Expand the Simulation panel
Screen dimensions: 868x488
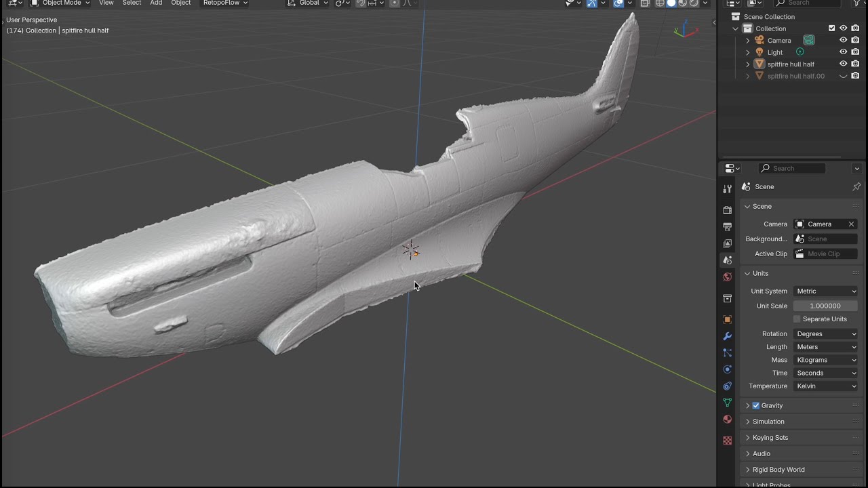tap(768, 422)
